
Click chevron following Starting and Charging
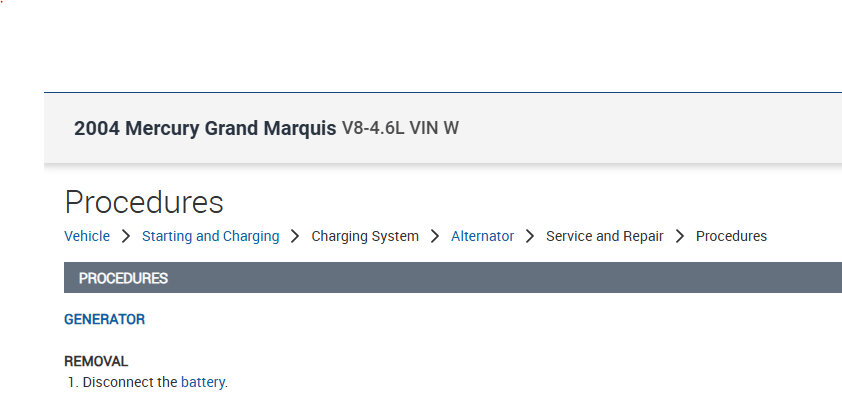point(295,237)
